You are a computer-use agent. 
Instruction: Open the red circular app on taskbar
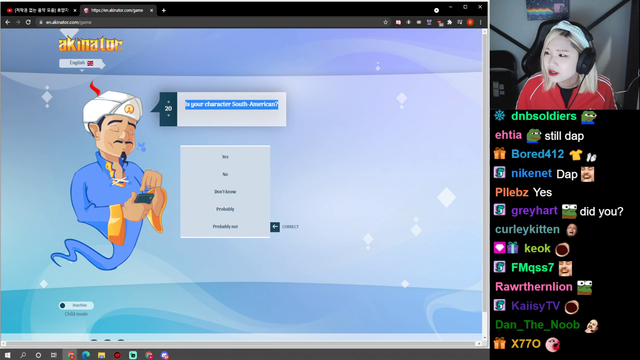tap(118, 355)
